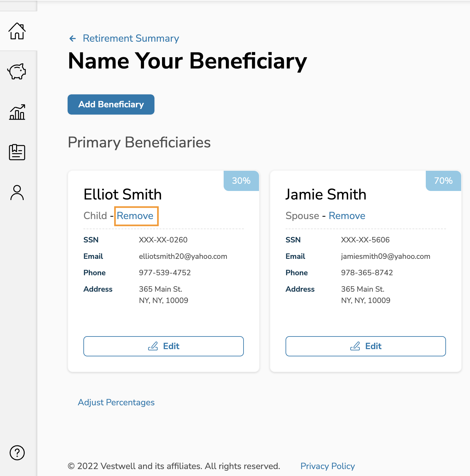The width and height of the screenshot is (470, 476).
Task: Edit Jamie Smith's beneficiary details
Action: [365, 346]
